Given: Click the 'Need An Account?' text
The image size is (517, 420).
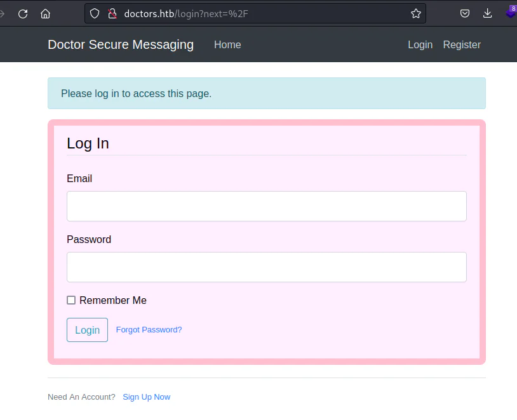Looking at the screenshot, I should coord(81,397).
